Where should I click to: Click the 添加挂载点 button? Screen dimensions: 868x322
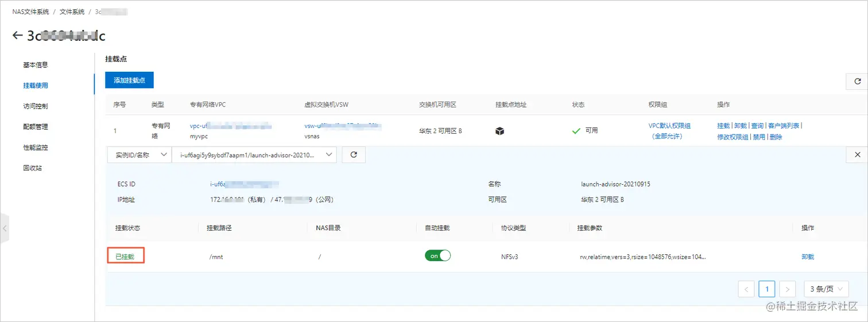[x=129, y=80]
